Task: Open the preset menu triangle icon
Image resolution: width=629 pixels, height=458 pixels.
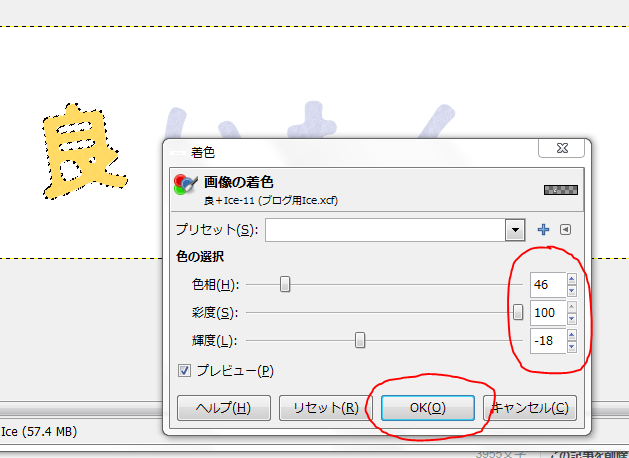Action: (565, 229)
